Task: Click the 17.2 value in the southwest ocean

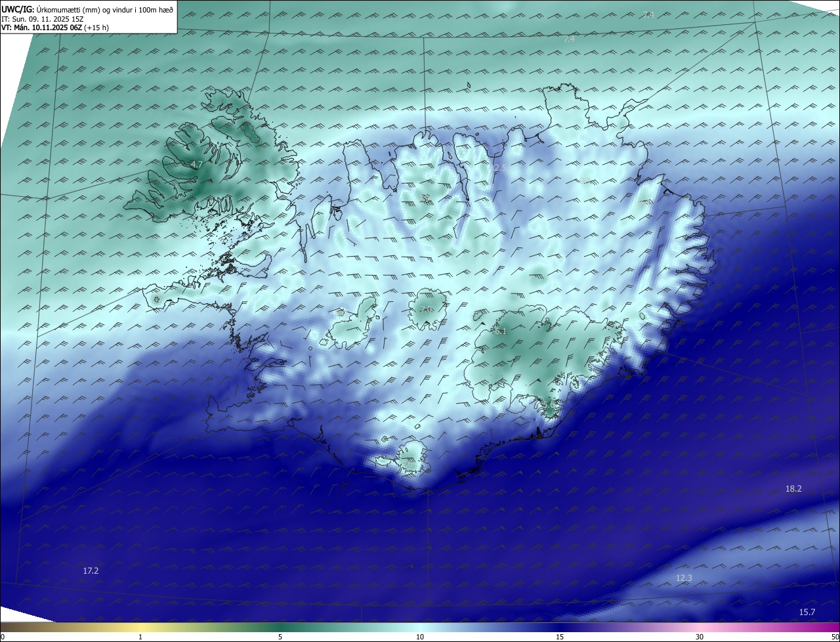Action: pyautogui.click(x=91, y=571)
